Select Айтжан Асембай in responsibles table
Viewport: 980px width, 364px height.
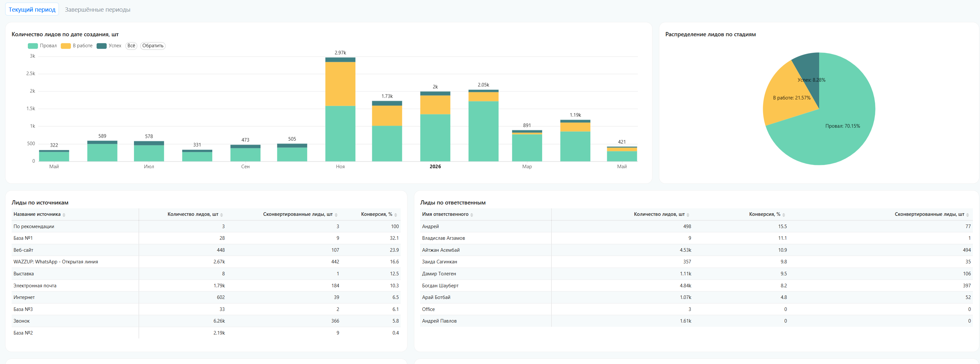point(440,250)
